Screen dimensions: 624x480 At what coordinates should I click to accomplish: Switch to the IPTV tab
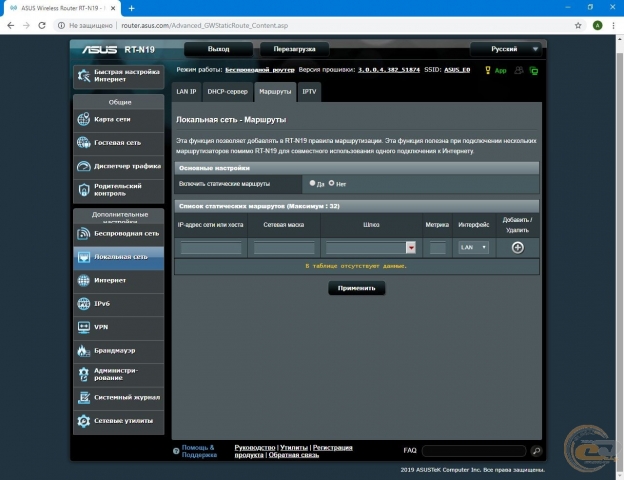pyautogui.click(x=309, y=92)
